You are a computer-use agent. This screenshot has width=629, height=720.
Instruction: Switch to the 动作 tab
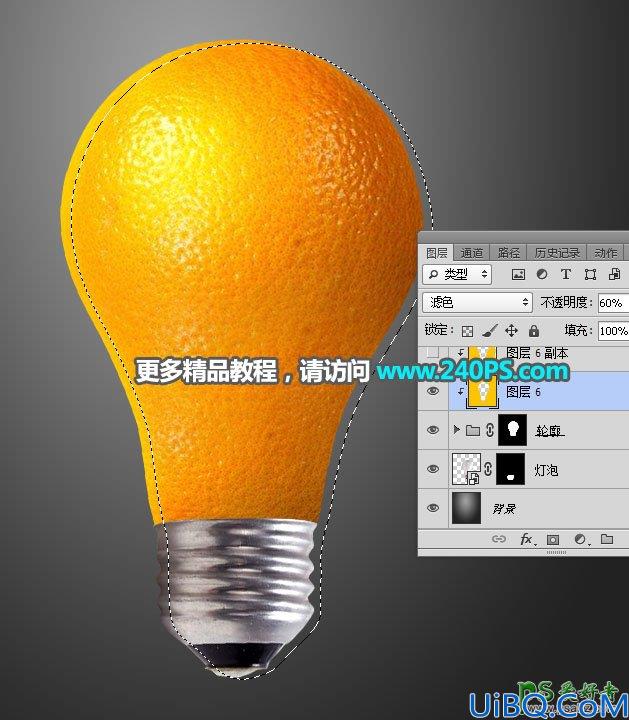606,253
